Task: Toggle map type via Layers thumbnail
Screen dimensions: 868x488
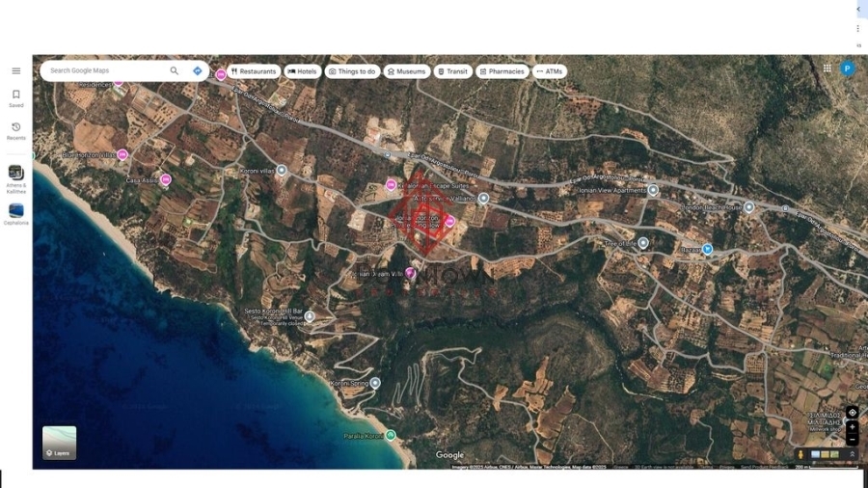Action: click(x=59, y=443)
